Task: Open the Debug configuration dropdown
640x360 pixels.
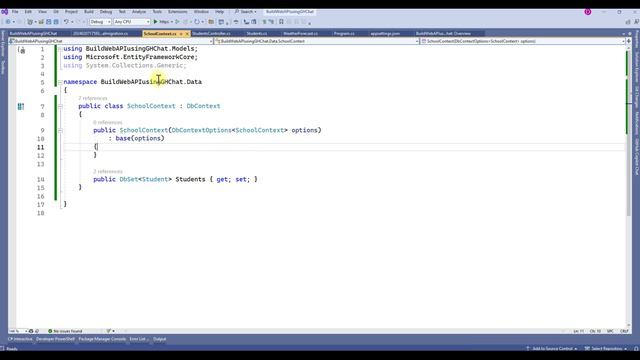Action: pyautogui.click(x=100, y=22)
